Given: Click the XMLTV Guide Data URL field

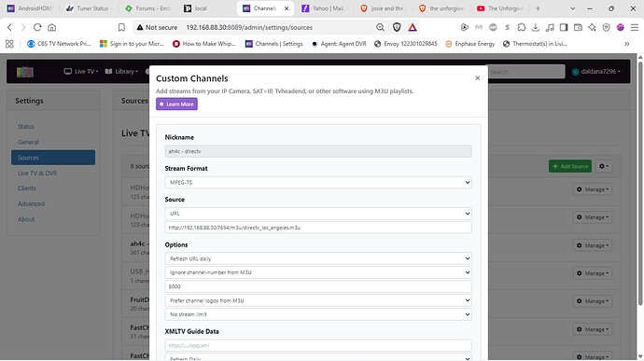Looking at the screenshot, I should (x=318, y=345).
